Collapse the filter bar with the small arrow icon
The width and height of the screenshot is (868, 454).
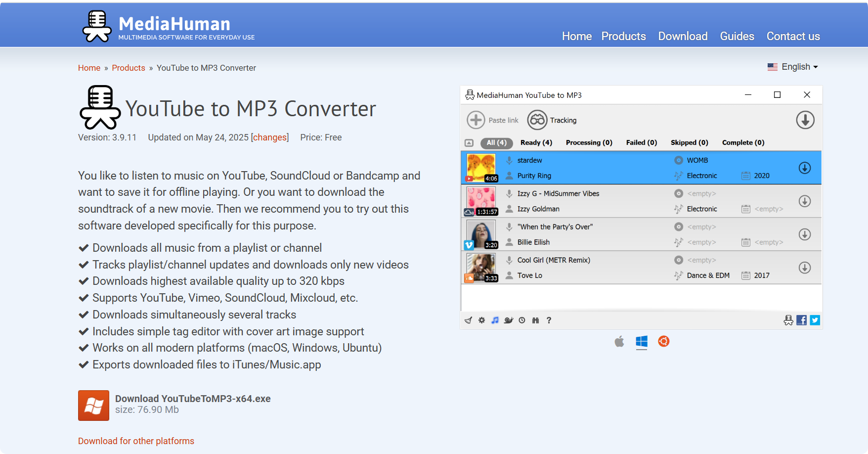pyautogui.click(x=469, y=143)
